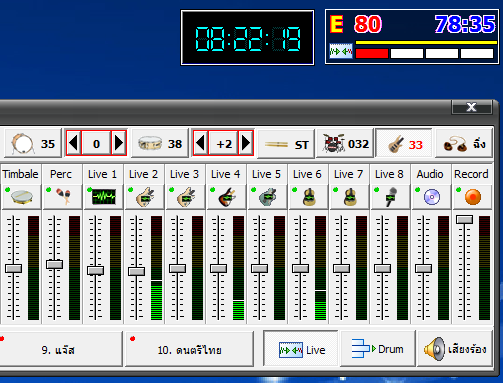The width and height of the screenshot is (503, 383).
Task: Click the Record channel volume fader
Action: coord(464,219)
